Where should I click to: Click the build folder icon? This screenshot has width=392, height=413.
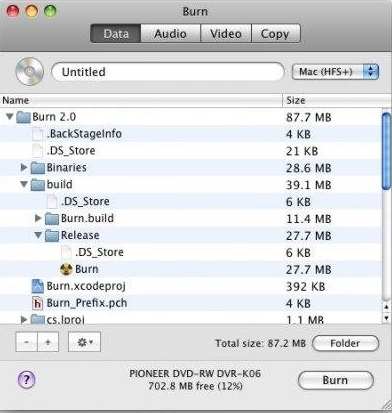(x=37, y=185)
